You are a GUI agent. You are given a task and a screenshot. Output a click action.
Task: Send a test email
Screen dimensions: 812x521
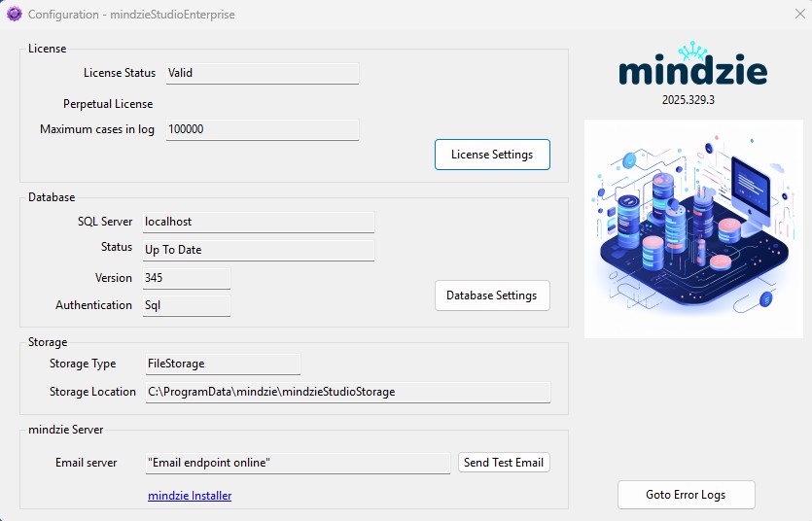(504, 463)
